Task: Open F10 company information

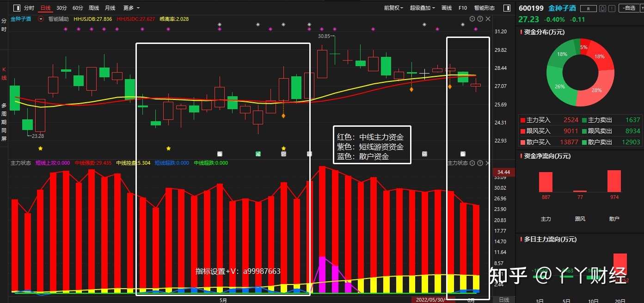Action: 463,8
